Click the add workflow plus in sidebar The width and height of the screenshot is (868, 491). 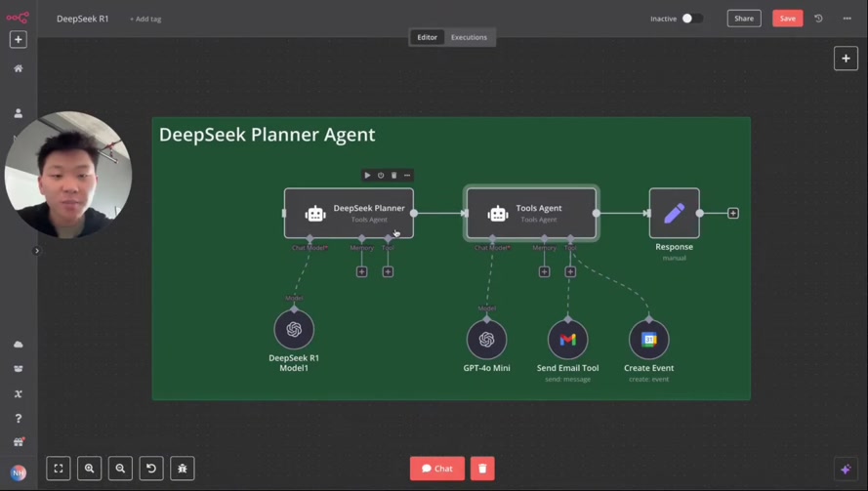tap(19, 39)
